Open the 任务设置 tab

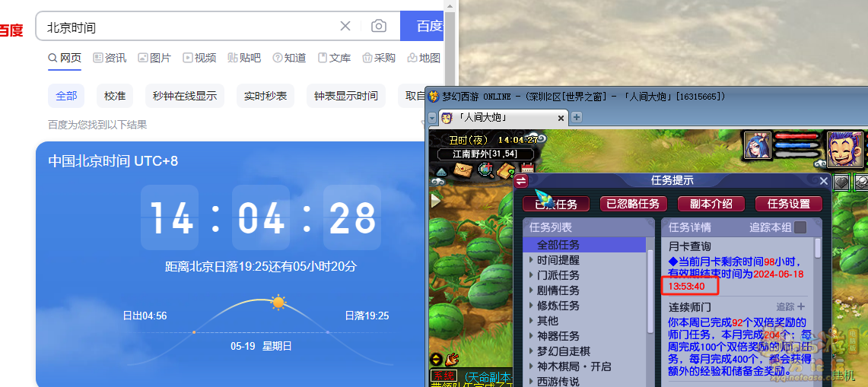[788, 204]
